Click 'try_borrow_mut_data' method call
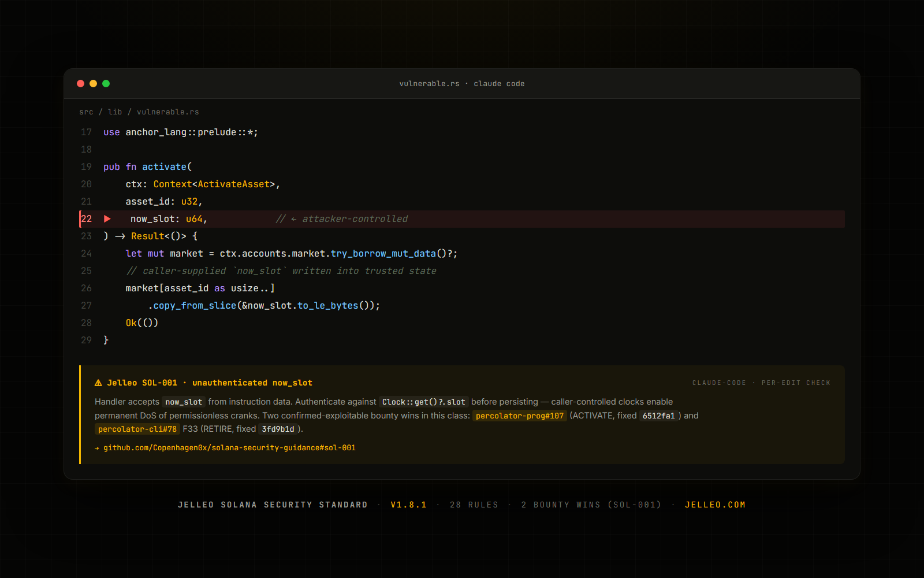Viewport: 924px width, 578px height. tap(383, 254)
